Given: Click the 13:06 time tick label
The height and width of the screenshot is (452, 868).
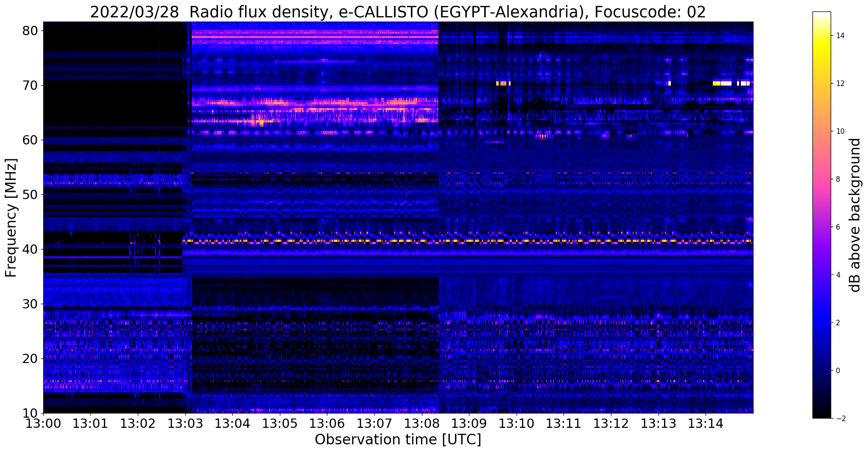Looking at the screenshot, I should (x=327, y=423).
